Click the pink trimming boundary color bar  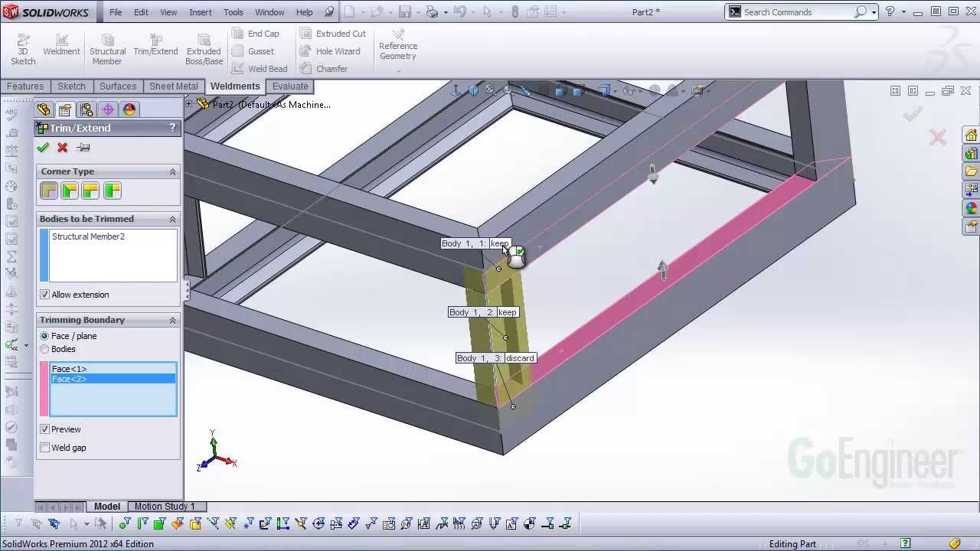(44, 389)
